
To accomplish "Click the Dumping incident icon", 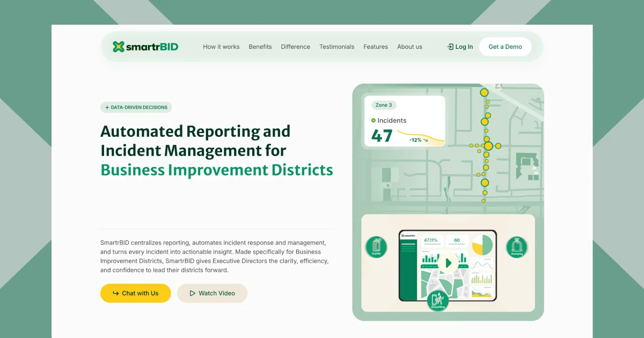I will [x=517, y=247].
